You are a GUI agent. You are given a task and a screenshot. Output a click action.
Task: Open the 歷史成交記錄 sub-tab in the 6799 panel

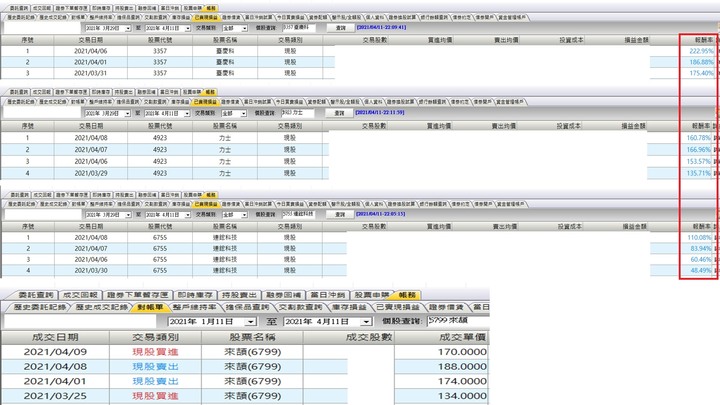tap(102, 307)
